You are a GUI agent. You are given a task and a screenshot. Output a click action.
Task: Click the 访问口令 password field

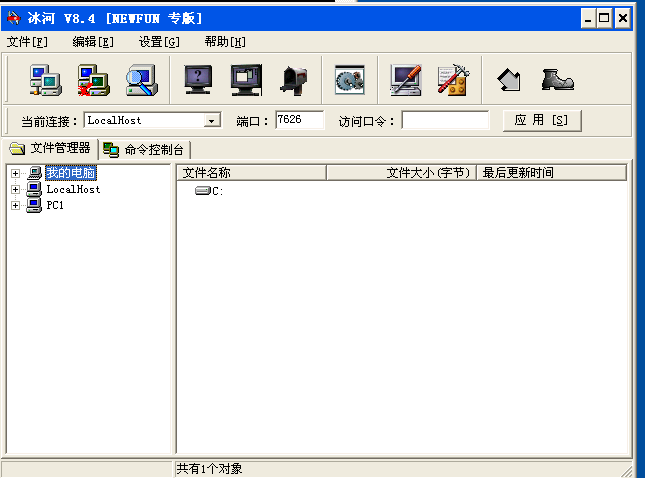tap(445, 120)
